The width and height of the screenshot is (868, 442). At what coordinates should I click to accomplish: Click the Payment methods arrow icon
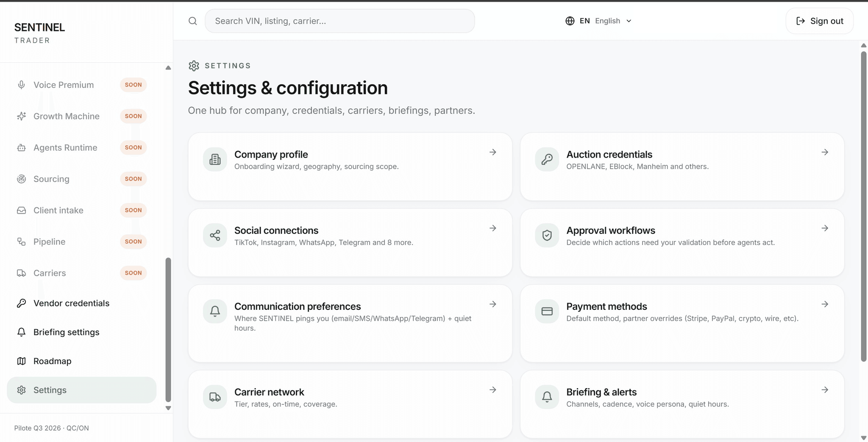coord(825,304)
